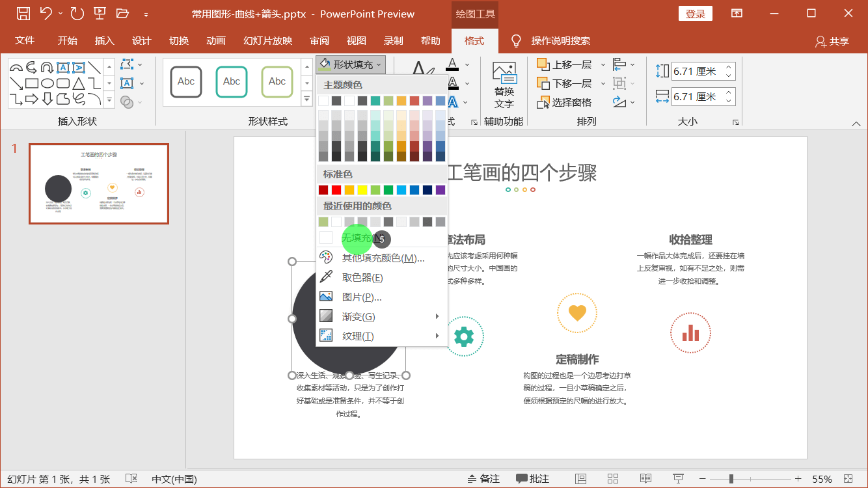The height and width of the screenshot is (488, 868).
Task: Click the lightbulb 操作说明搜索 icon
Action: (x=516, y=41)
